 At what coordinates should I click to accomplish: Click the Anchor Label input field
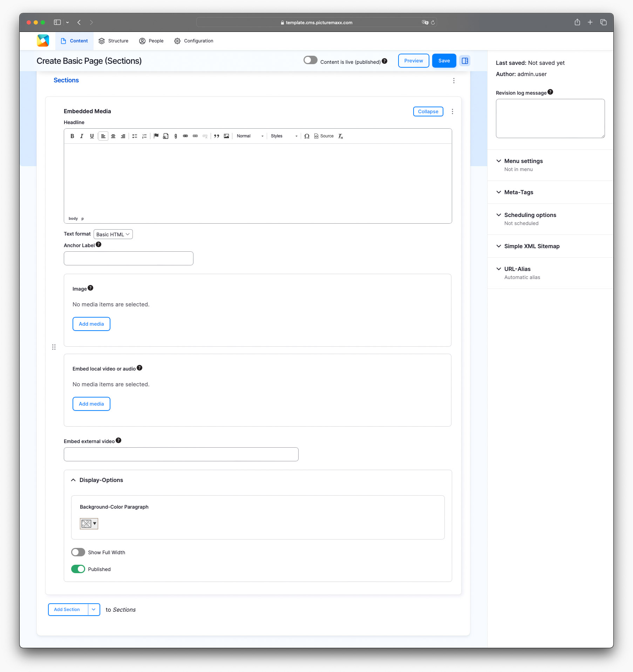click(129, 258)
